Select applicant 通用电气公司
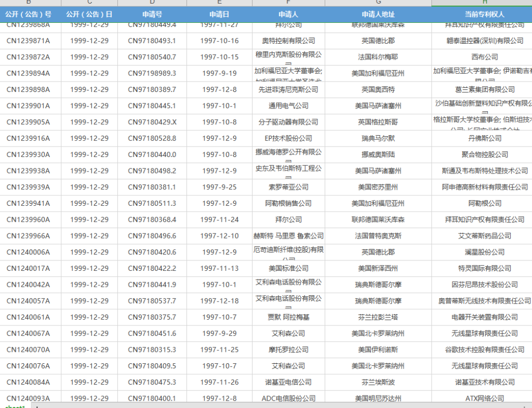The height and width of the screenshot is (408, 532). pyautogui.click(x=288, y=106)
